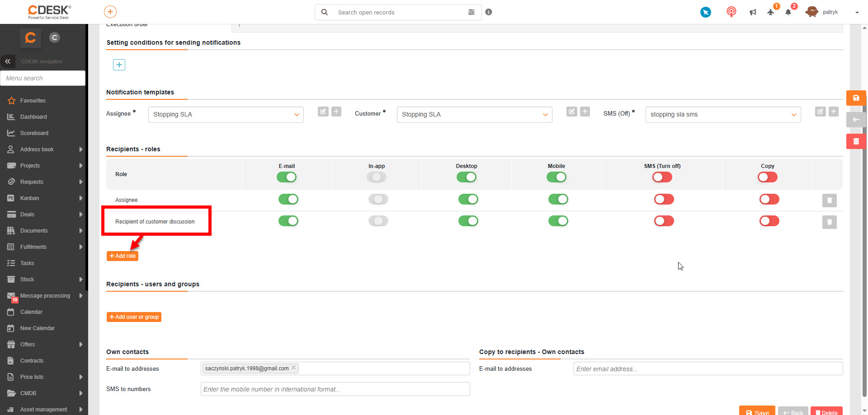Click the airplane icon with badge
Screen dimensions: 868x415
click(771, 12)
